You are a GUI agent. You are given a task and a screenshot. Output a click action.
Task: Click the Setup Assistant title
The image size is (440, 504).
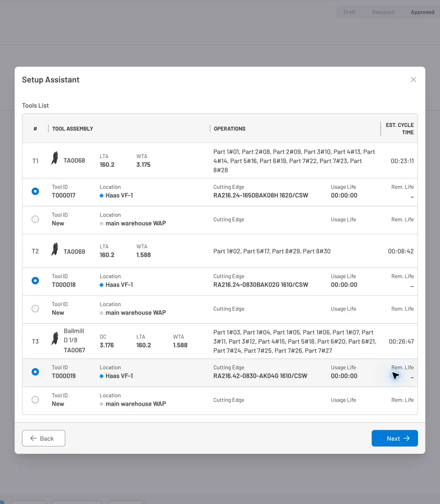(x=50, y=80)
